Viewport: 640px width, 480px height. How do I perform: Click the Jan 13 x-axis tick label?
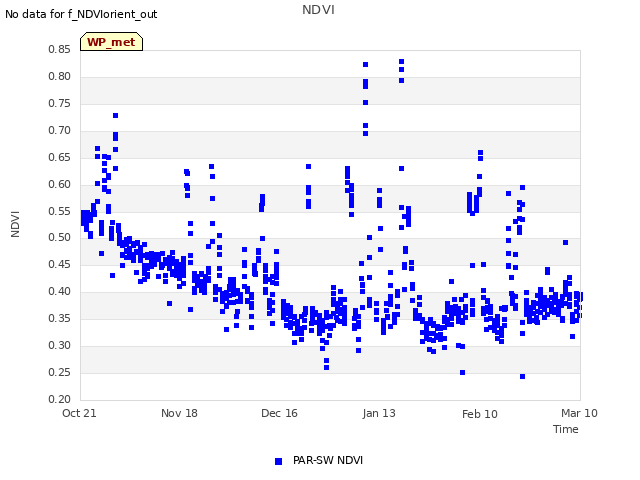click(379, 413)
